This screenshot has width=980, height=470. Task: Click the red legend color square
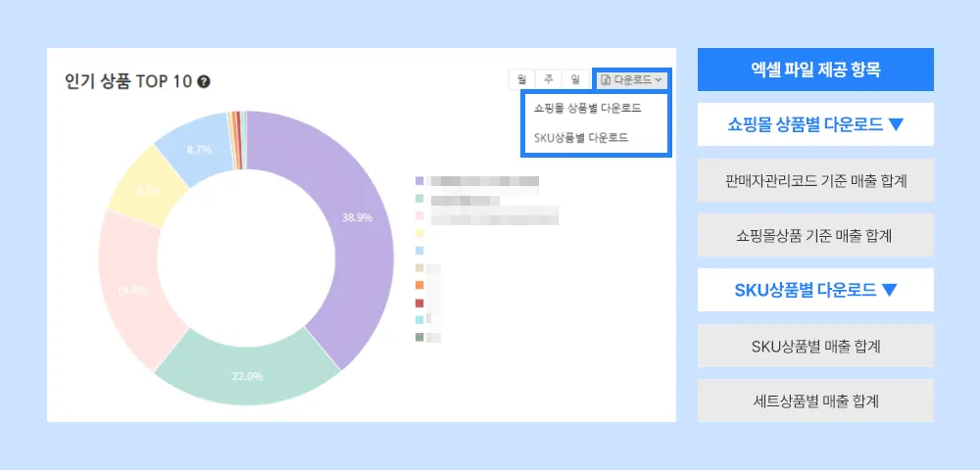pyautogui.click(x=419, y=303)
